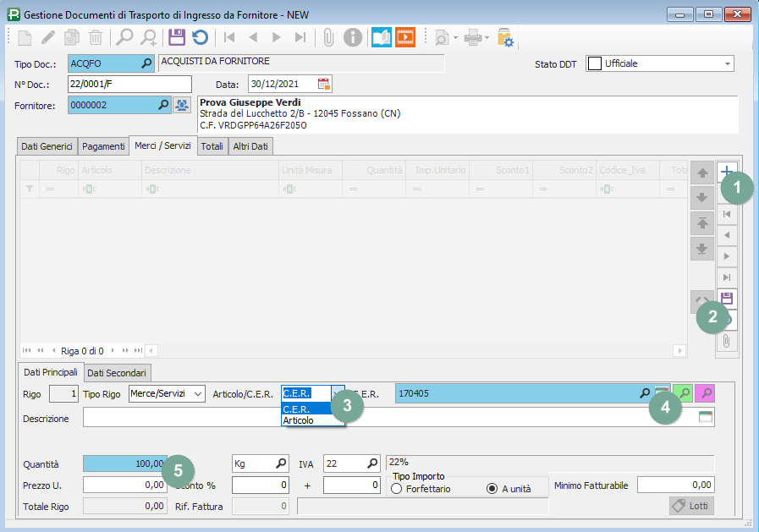Click the supplier details people icon
Viewport: 759px width, 532px height.
[182, 105]
